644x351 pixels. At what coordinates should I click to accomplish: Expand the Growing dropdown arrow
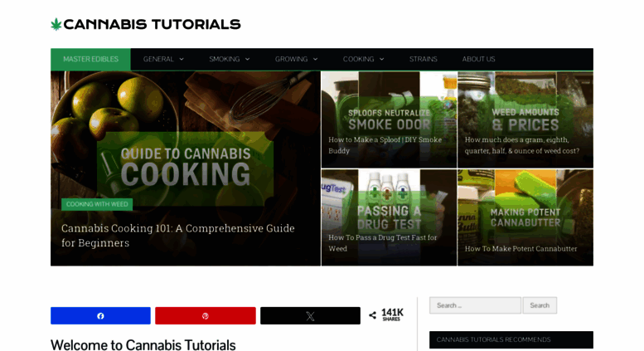tap(316, 59)
